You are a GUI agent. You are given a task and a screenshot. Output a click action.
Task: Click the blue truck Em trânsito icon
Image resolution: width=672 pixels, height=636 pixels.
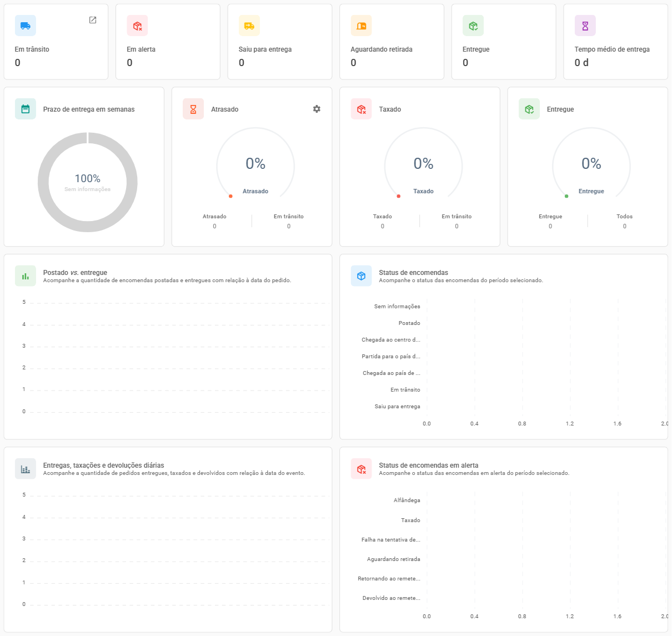pos(26,26)
